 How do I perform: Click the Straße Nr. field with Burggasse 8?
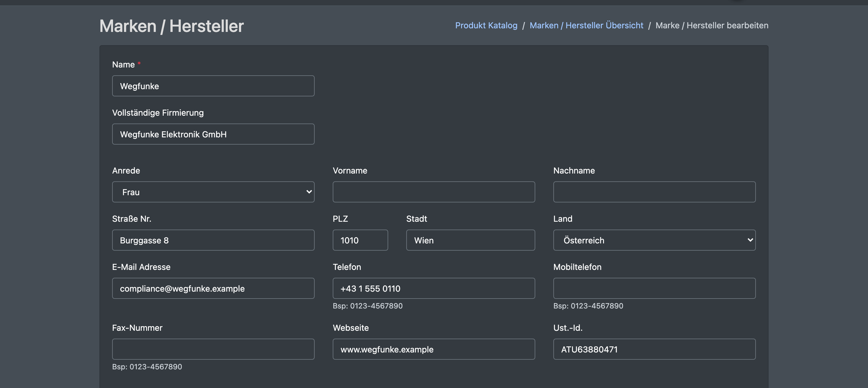coord(213,240)
